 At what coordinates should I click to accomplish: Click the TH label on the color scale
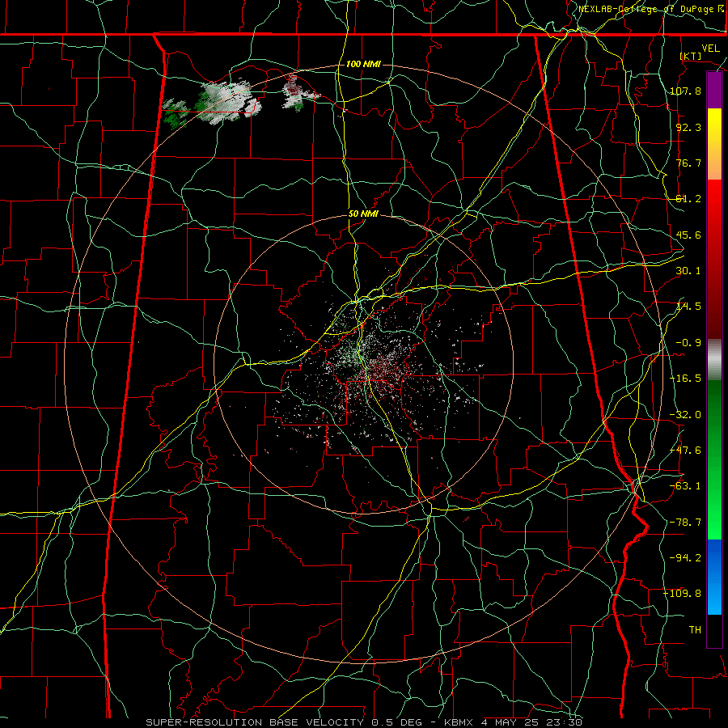(695, 630)
